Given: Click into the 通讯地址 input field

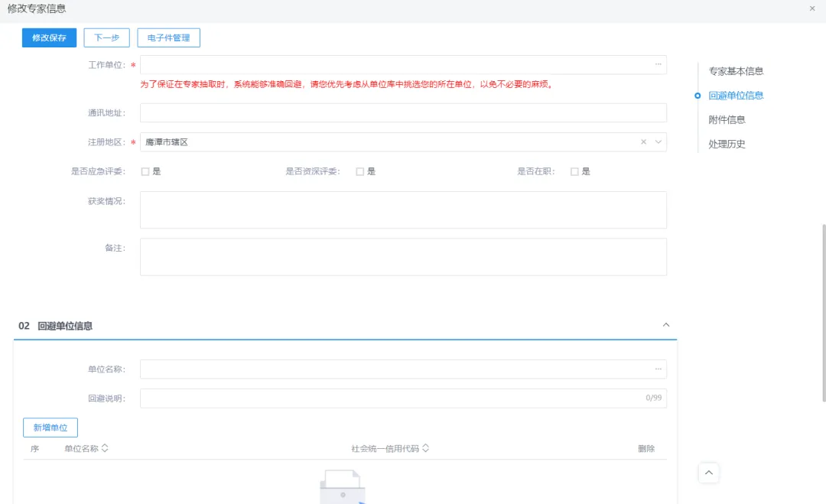Looking at the screenshot, I should tap(403, 113).
